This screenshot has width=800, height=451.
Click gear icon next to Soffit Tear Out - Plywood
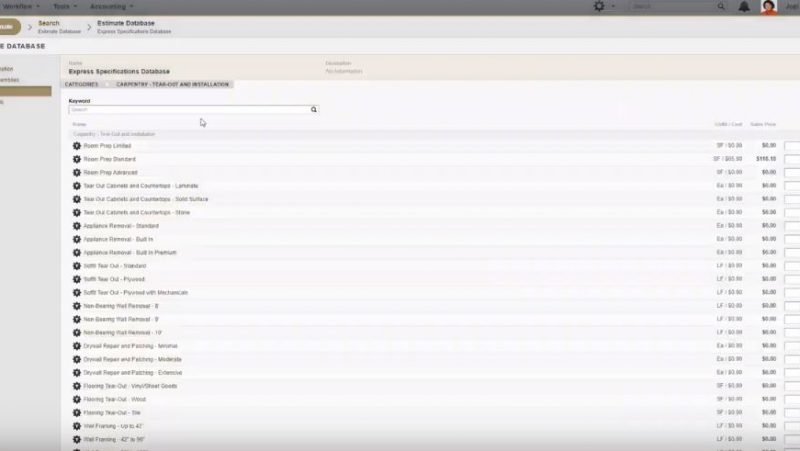(77, 279)
